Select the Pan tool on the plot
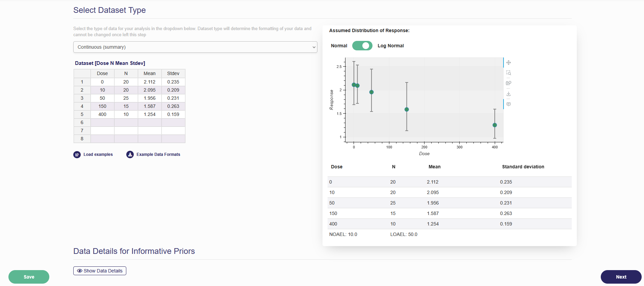The height and width of the screenshot is (286, 644). coord(508,63)
